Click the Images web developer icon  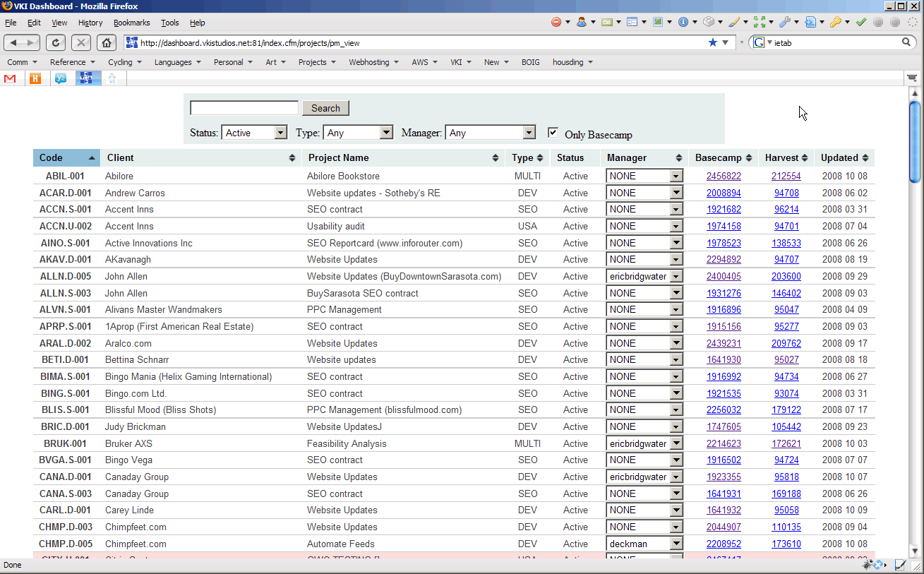657,23
